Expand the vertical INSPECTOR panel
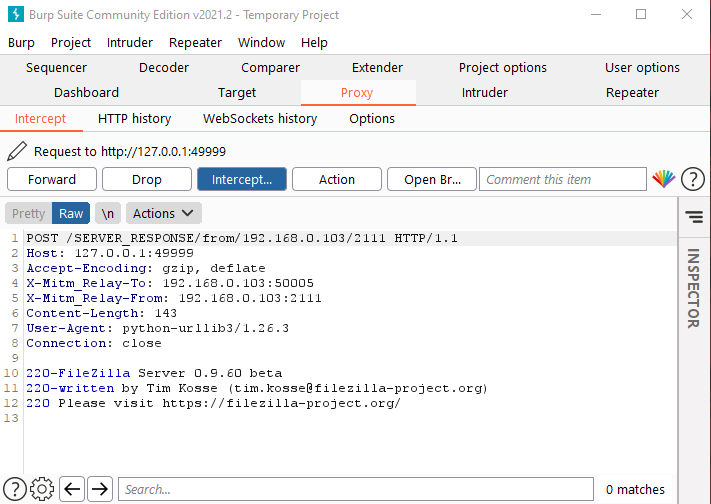 pyautogui.click(x=693, y=289)
